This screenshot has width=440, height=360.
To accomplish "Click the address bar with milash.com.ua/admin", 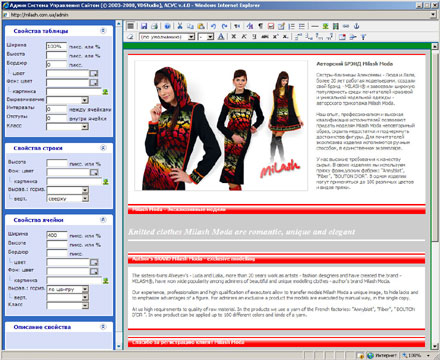I will pos(219,15).
